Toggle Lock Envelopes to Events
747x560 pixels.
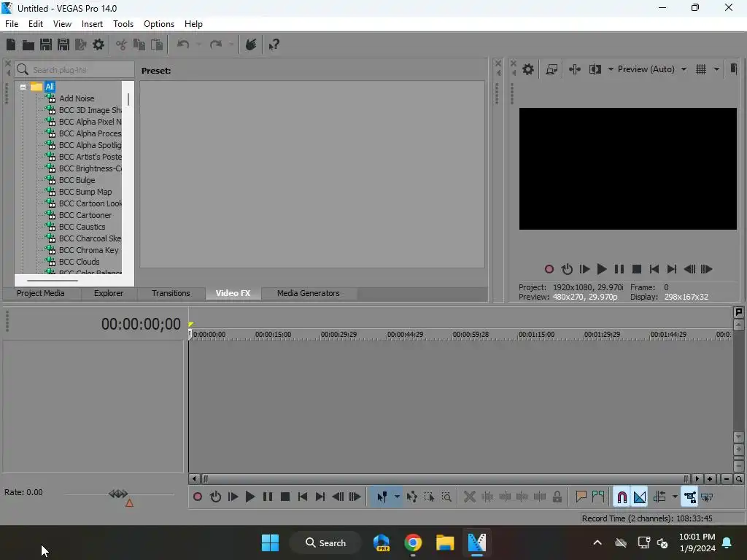(x=690, y=497)
